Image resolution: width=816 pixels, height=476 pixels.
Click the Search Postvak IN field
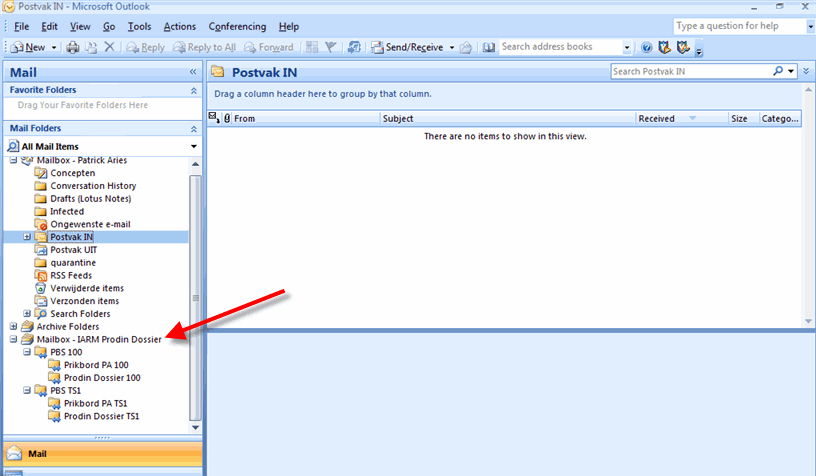pos(691,71)
